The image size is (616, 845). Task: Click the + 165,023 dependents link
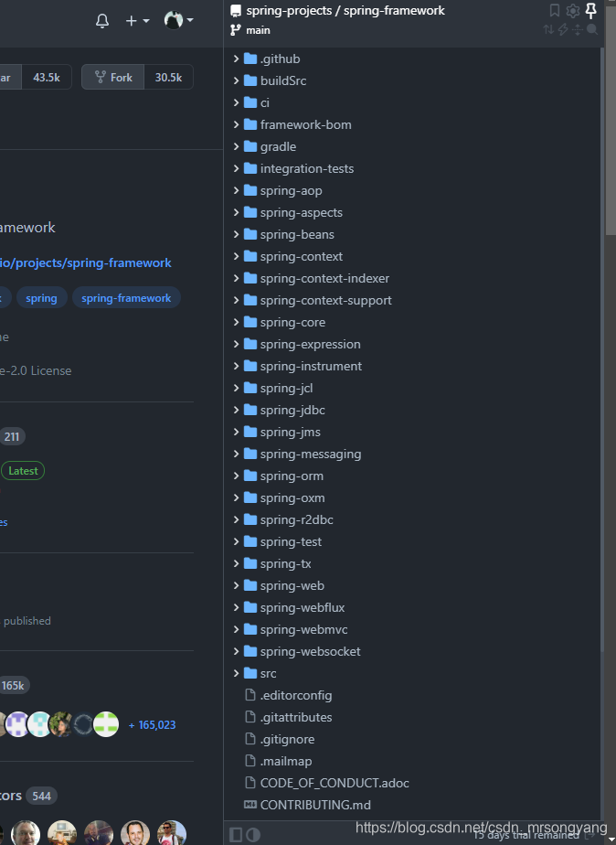(152, 725)
